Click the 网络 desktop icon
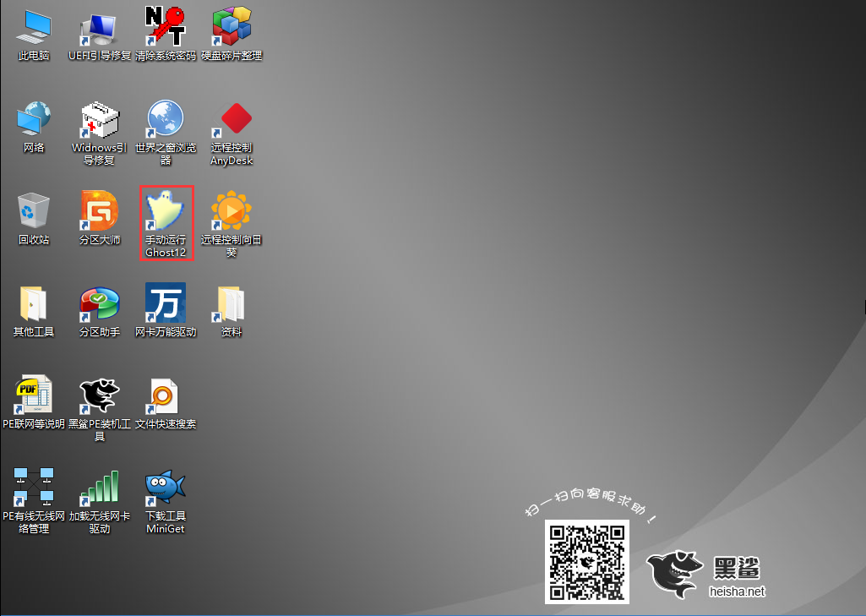The width and height of the screenshot is (866, 616). (x=34, y=120)
